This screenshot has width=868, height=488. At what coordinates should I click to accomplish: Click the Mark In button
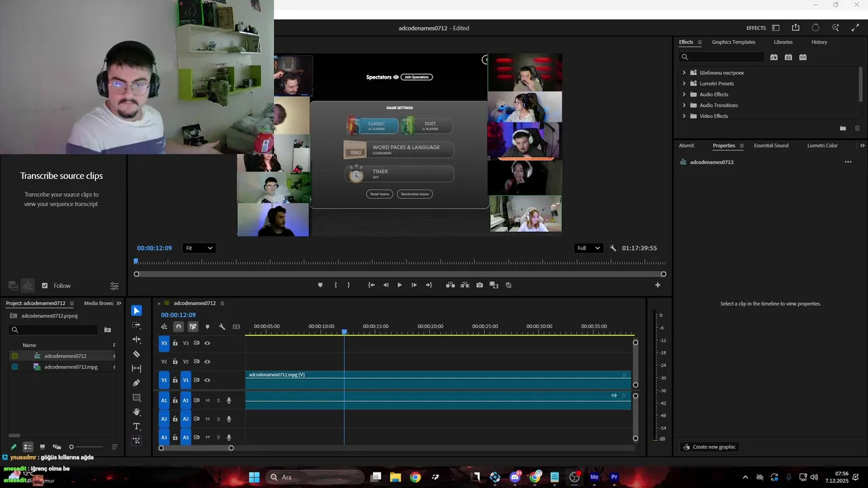click(335, 285)
